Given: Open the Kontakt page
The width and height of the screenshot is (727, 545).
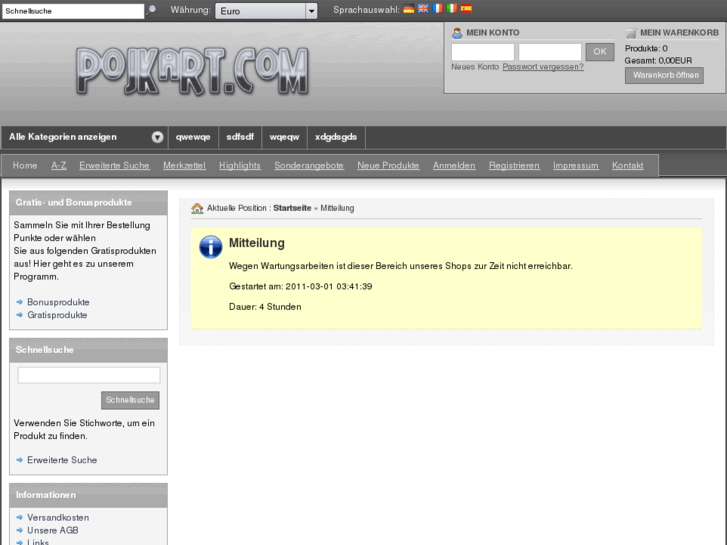Looking at the screenshot, I should coord(627,166).
